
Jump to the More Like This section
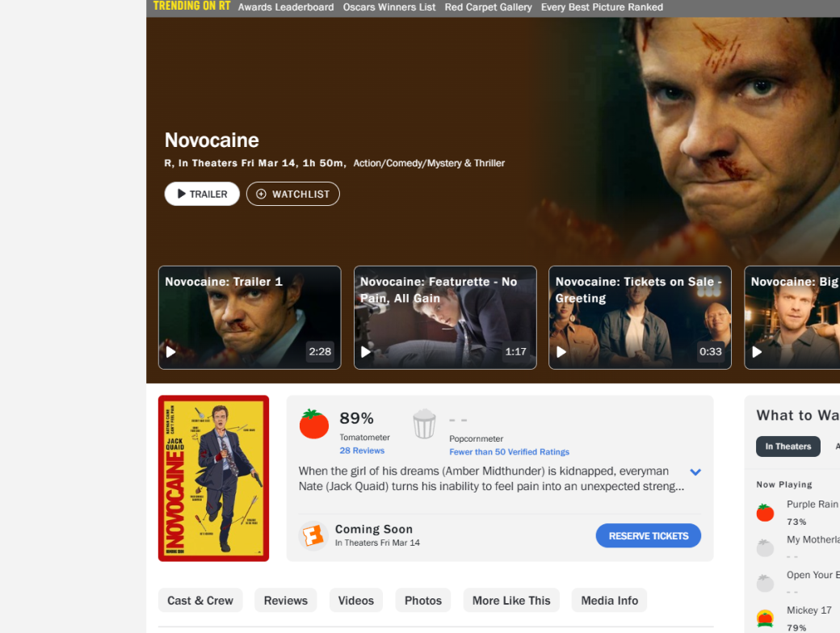pyautogui.click(x=511, y=601)
